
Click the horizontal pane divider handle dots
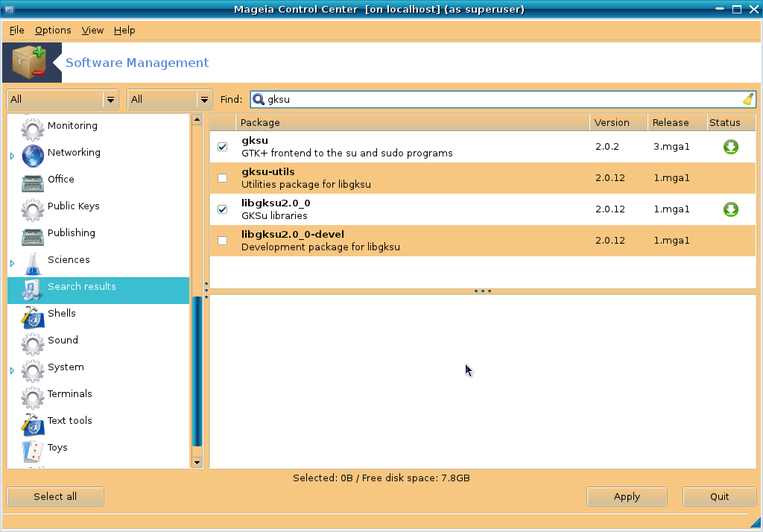483,291
